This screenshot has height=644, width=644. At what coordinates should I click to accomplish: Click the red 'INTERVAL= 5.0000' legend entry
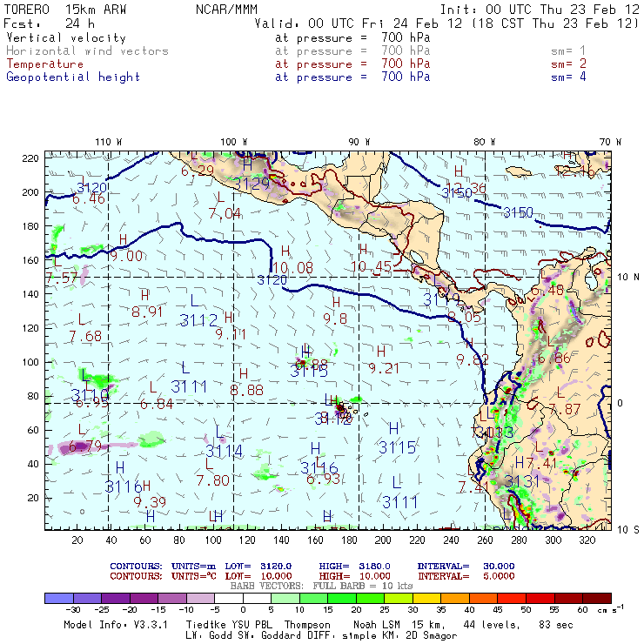[x=466, y=576]
